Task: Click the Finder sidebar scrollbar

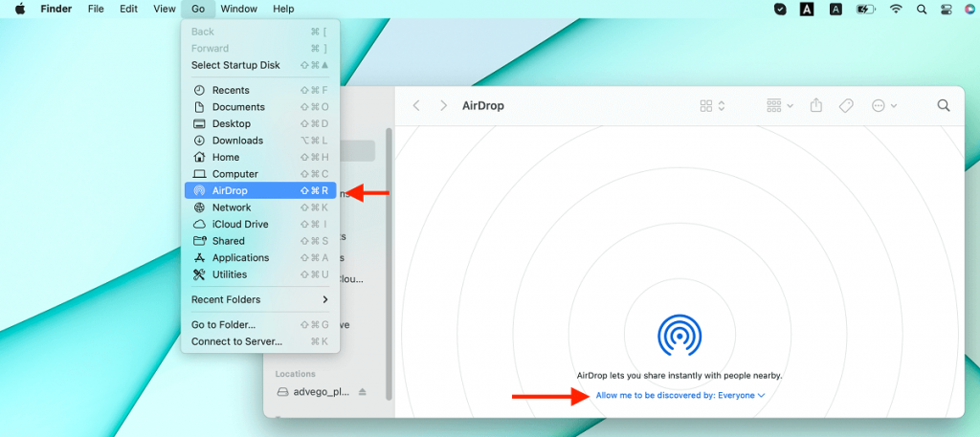Action: [389, 264]
